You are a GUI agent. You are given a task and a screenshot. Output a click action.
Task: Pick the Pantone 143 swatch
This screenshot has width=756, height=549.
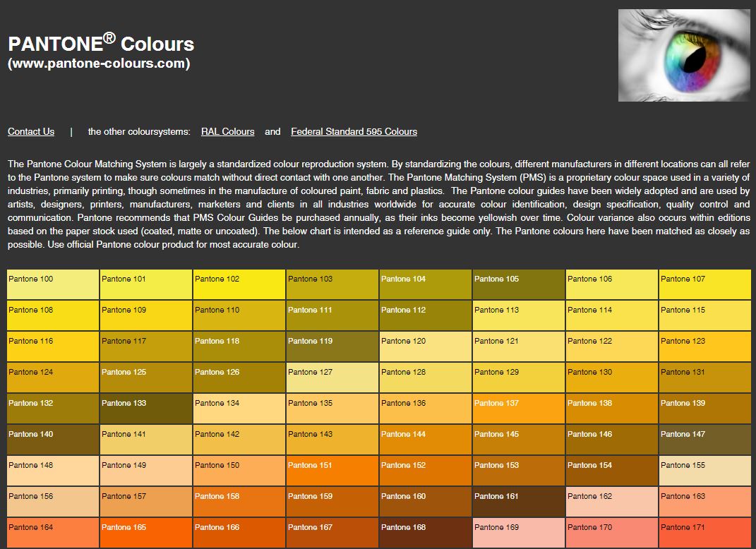click(332, 440)
